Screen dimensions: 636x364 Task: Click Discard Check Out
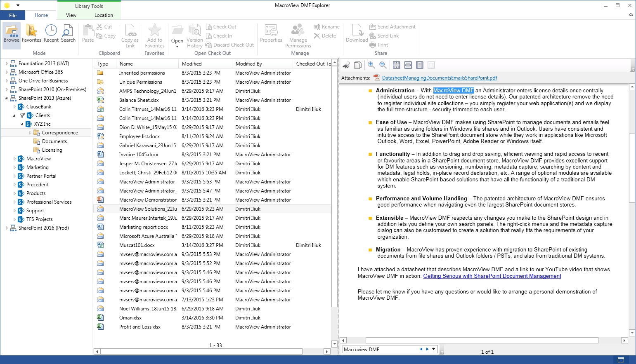point(230,45)
